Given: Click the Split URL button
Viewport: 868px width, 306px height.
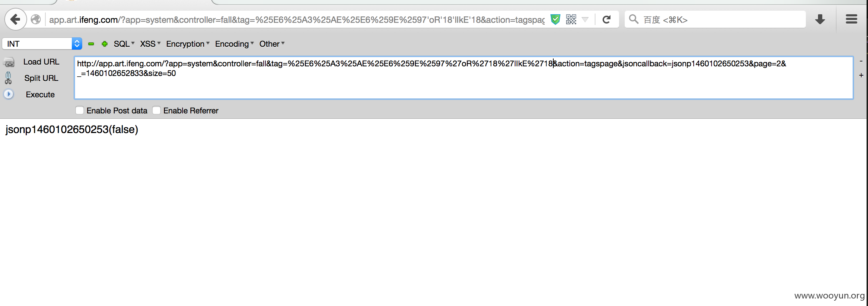Looking at the screenshot, I should point(41,78).
